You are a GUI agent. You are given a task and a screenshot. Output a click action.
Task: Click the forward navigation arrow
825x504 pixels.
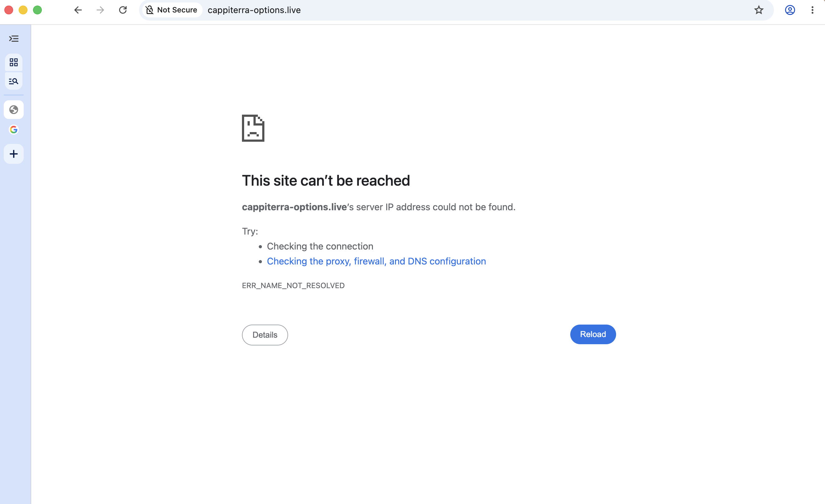pyautogui.click(x=100, y=10)
